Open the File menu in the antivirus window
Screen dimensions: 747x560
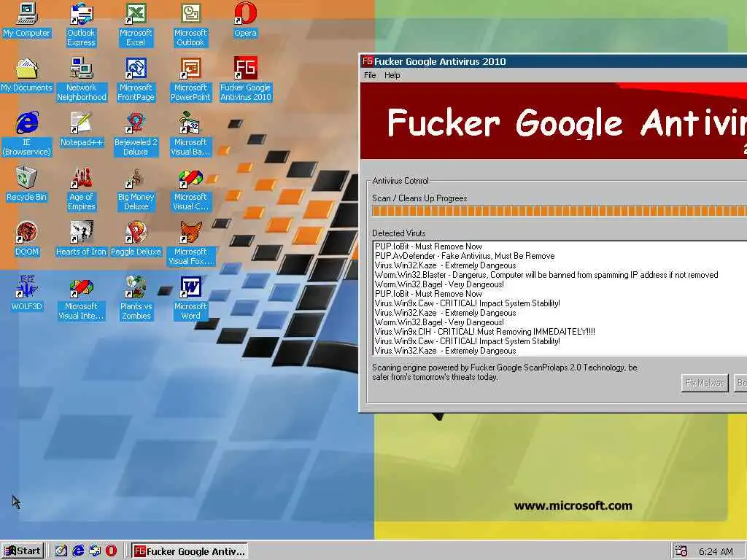point(370,75)
